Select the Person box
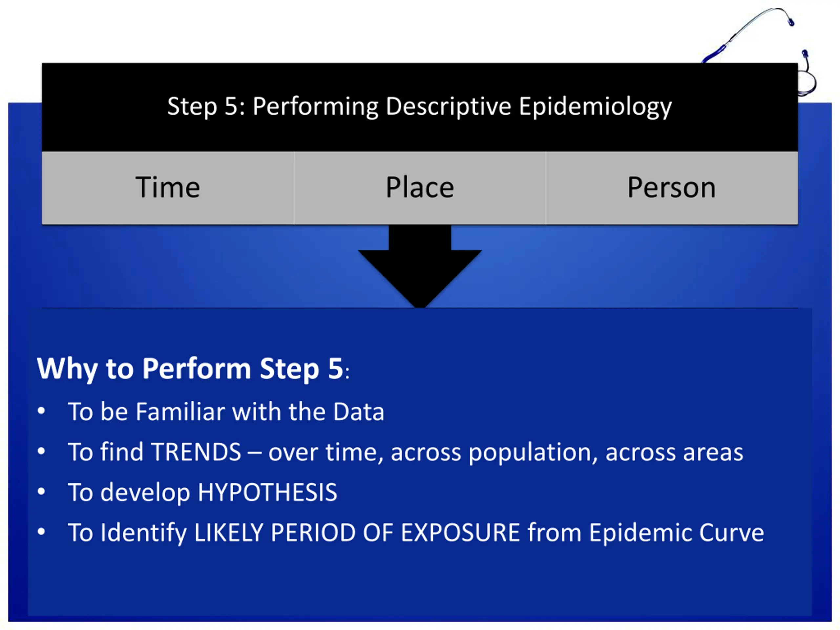The image size is (840, 630). coord(672,188)
